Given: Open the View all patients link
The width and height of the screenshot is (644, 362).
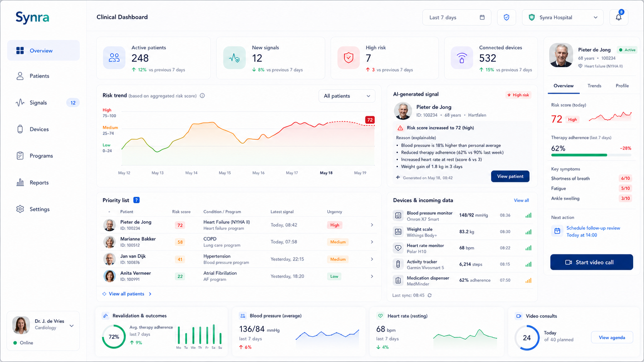Looking at the screenshot, I should point(126,294).
